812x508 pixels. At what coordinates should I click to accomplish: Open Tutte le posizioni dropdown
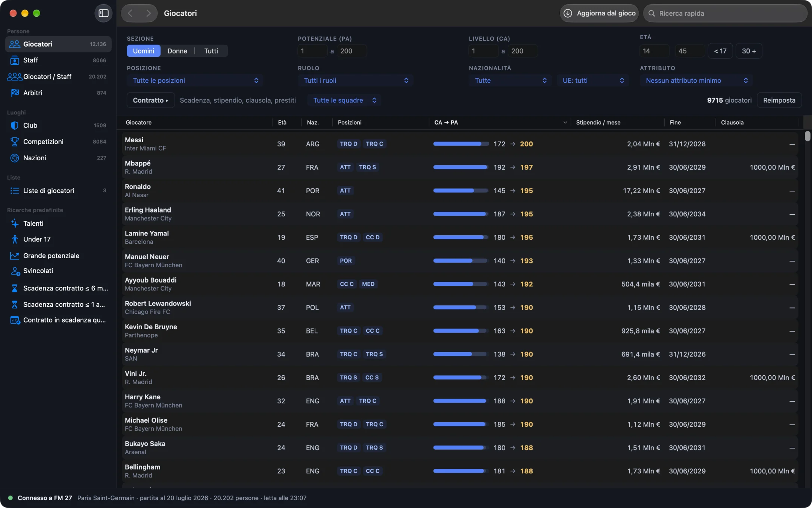pos(195,81)
